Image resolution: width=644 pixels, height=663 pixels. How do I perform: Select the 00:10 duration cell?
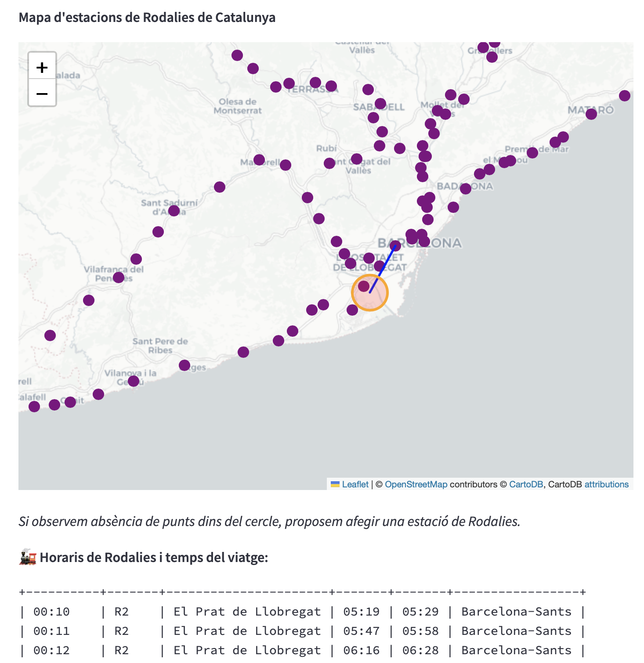tap(51, 612)
